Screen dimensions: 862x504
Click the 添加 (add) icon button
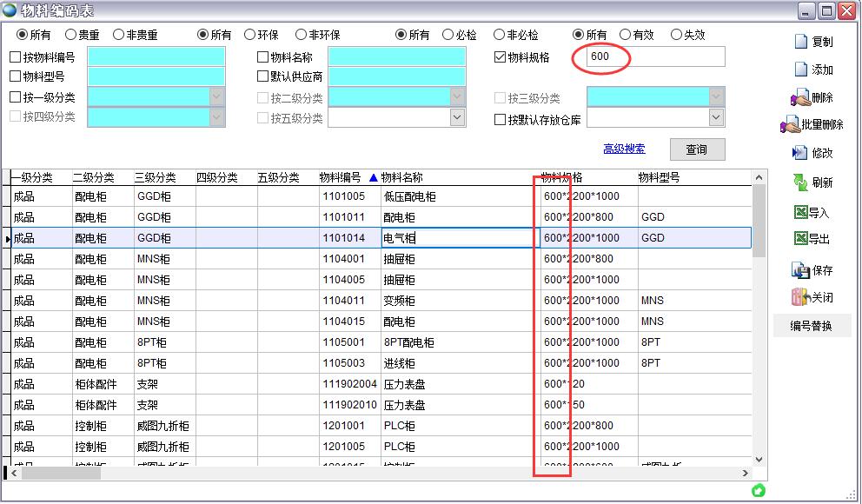(x=801, y=70)
